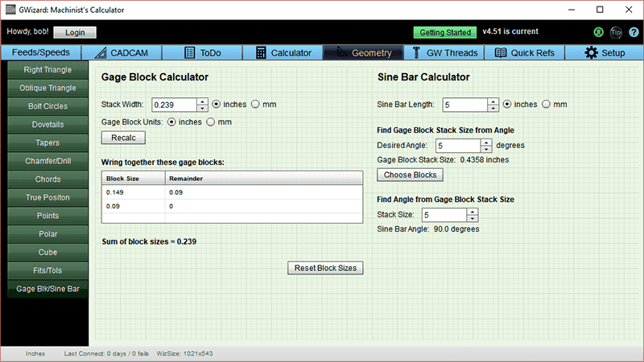
Task: Open the Oblique Triangle calculator
Action: (x=47, y=88)
